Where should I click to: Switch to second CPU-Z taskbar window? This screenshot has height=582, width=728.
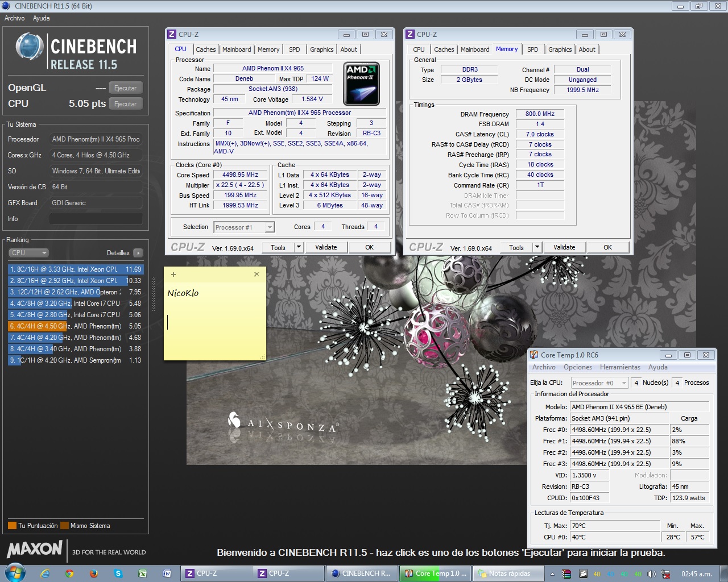(x=289, y=573)
